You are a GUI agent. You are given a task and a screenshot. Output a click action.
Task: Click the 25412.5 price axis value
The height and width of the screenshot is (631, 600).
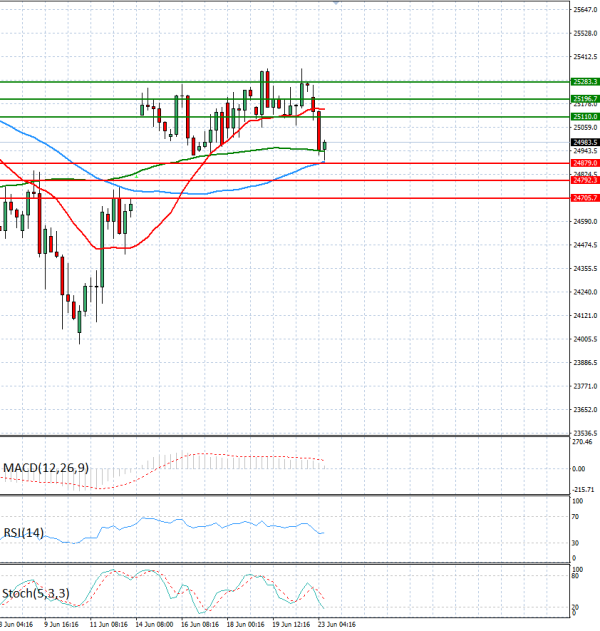(586, 57)
